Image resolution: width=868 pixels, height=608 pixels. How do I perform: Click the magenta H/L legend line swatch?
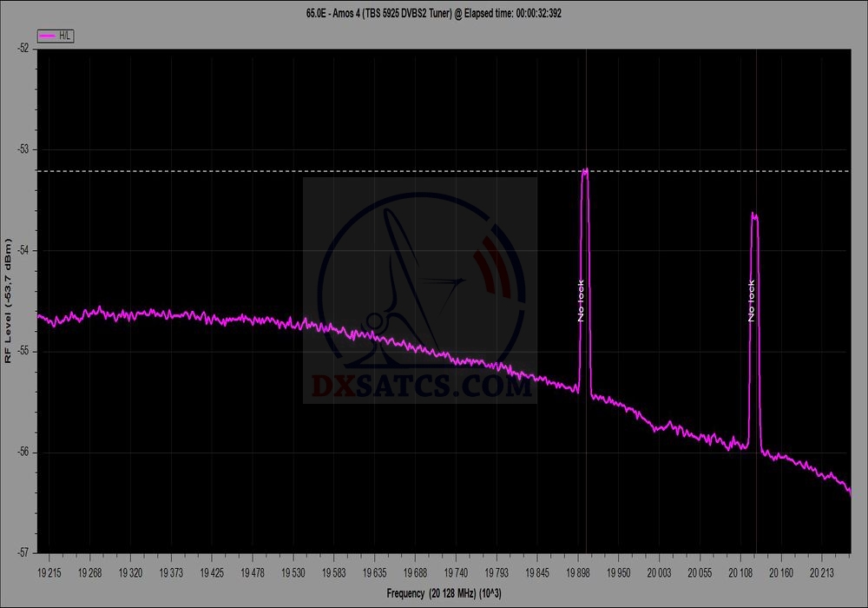(x=49, y=35)
